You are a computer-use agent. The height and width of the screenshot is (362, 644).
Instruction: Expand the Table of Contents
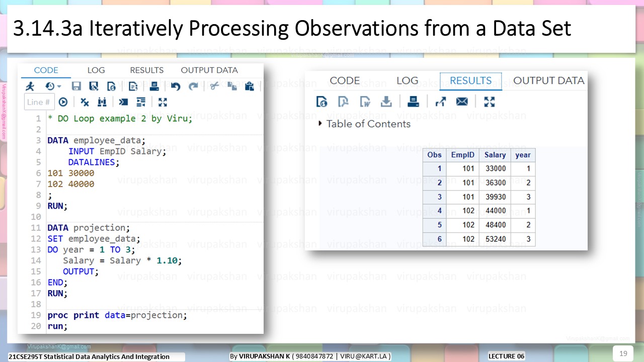point(320,123)
